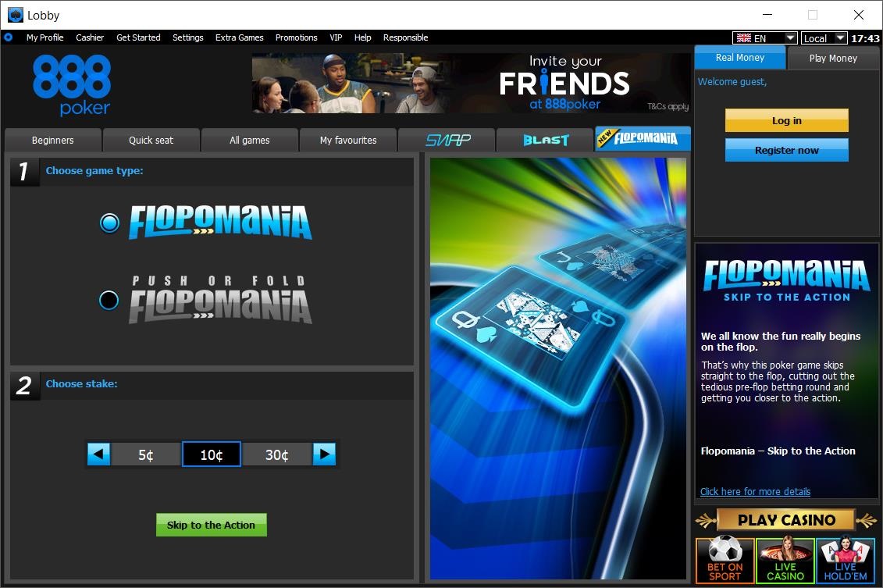
Task: Open Promotions menu
Action: [296, 37]
